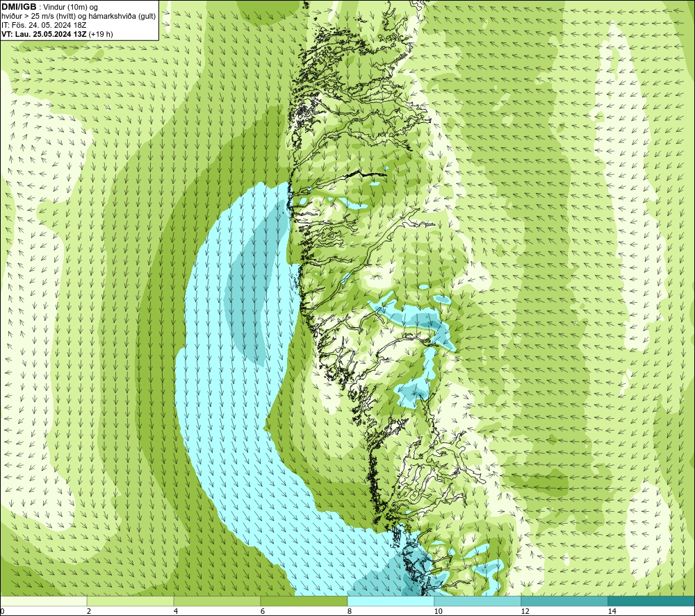
Task: Click the '6' label on the wind scale
Action: click(263, 611)
